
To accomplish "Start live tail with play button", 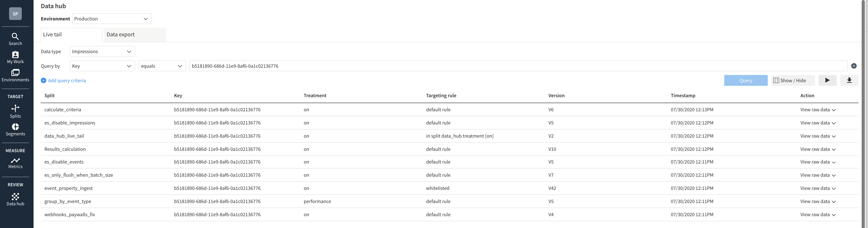I will tap(827, 80).
